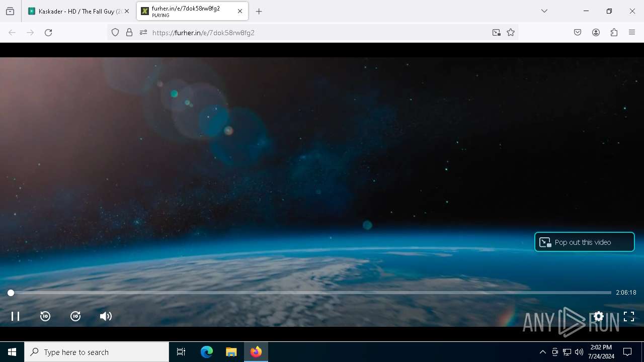
Task: Go back one page
Action: (x=12, y=33)
